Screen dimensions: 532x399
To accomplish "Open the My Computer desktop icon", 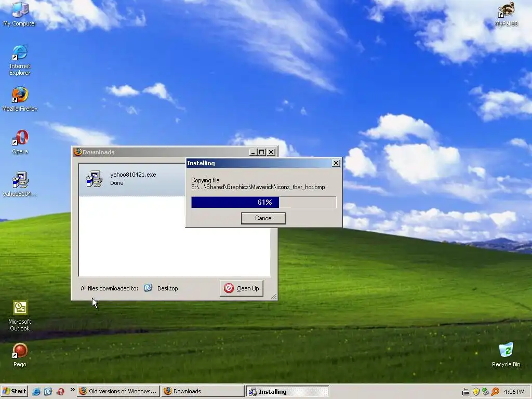I will [x=20, y=14].
